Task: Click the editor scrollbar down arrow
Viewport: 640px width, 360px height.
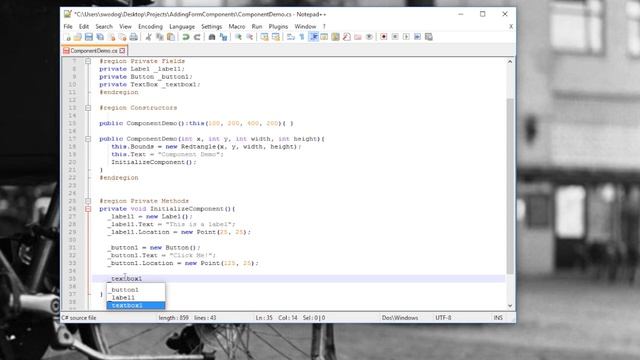Action: [510, 306]
